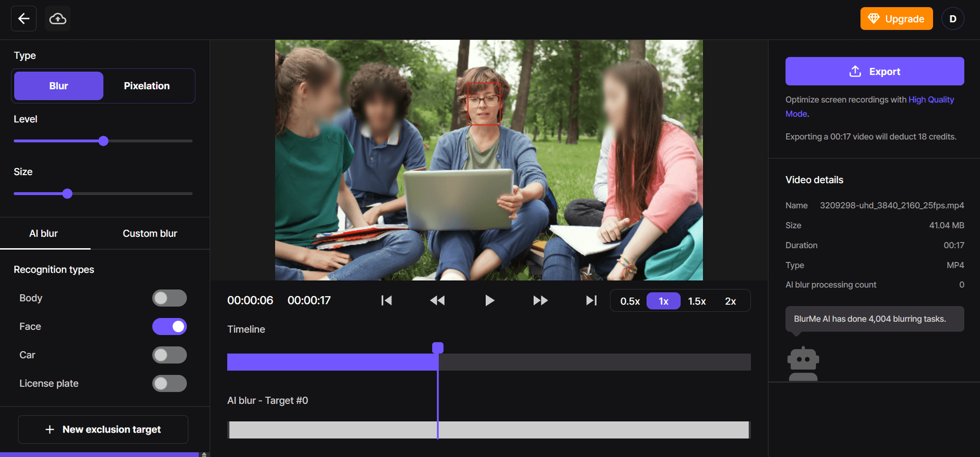The height and width of the screenshot is (457, 980).
Task: Disable Face recognition toggle
Action: [169, 327]
